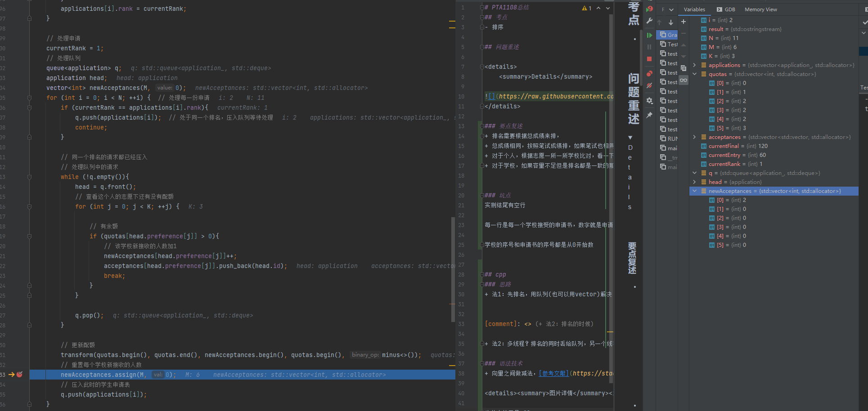
Task: Click the code editor vertical scrollbar thumb
Action: pos(453,269)
